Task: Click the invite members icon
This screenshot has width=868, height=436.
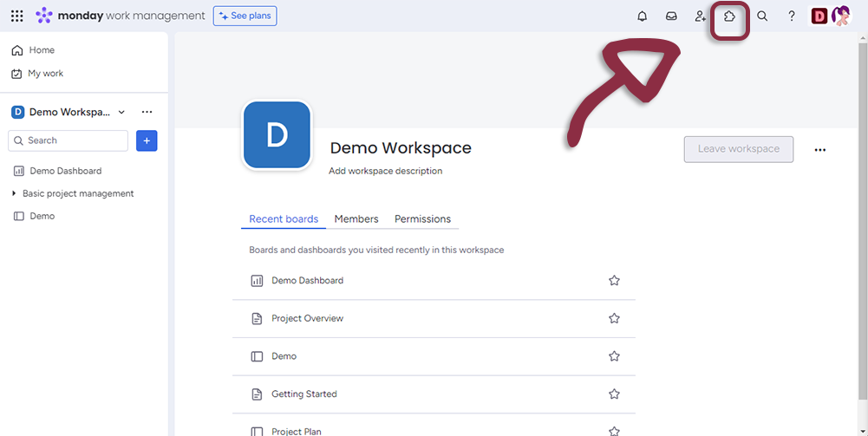Action: coord(701,16)
